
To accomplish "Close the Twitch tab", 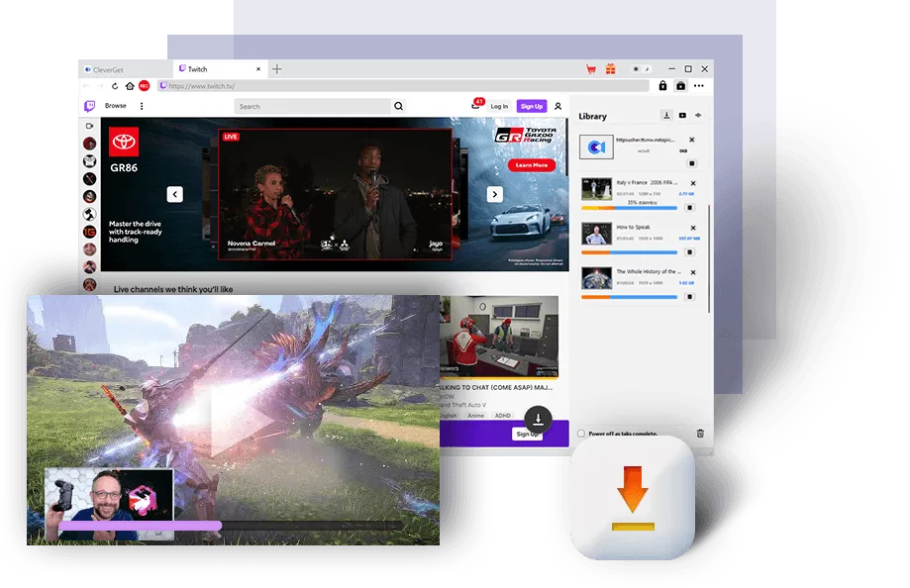I will (x=258, y=69).
